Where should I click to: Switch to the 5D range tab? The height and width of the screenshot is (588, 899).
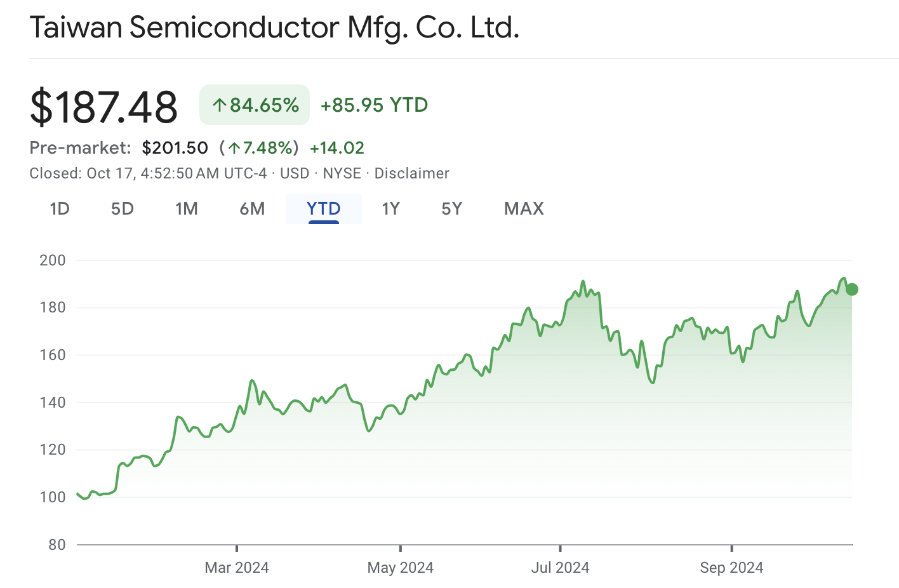click(x=123, y=209)
